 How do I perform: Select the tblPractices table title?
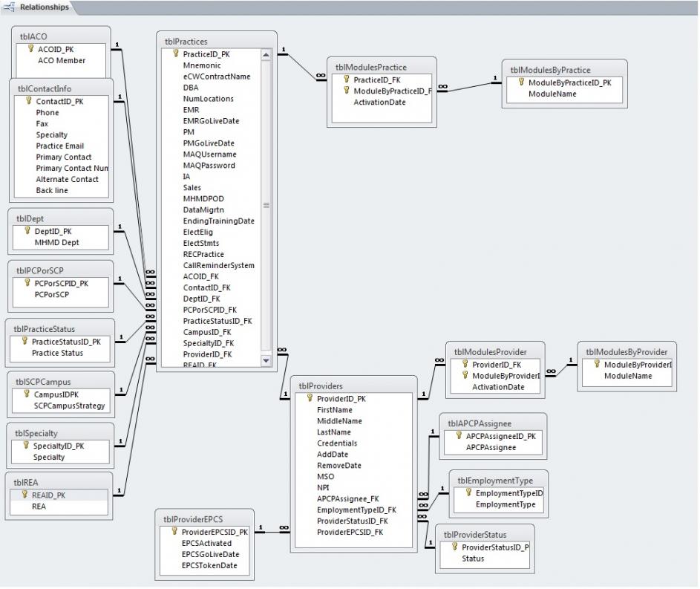click(x=186, y=42)
